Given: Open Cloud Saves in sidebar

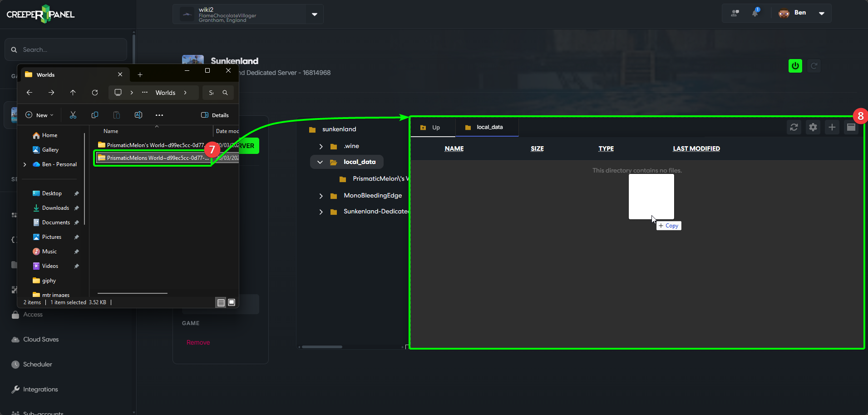Looking at the screenshot, I should 41,340.
